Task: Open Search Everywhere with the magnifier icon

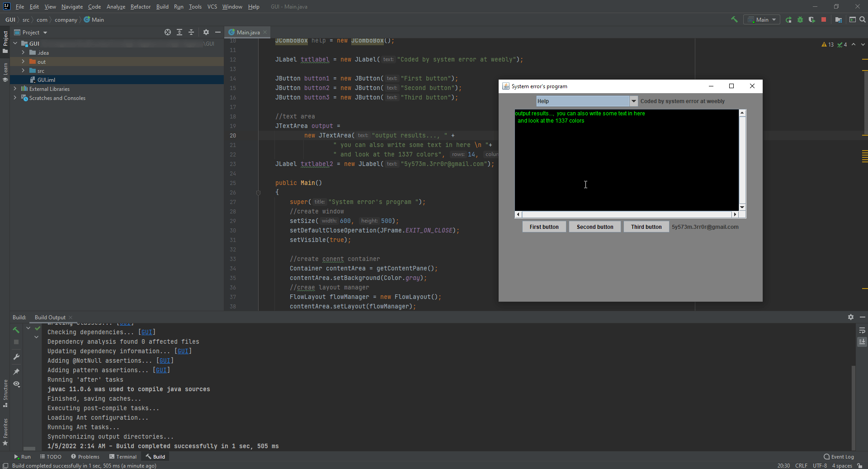Action: (863, 19)
